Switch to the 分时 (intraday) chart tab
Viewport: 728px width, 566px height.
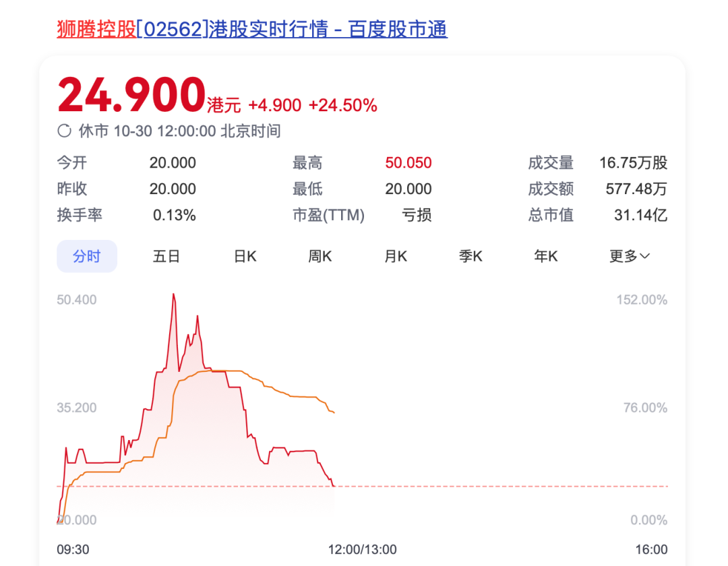pos(87,256)
